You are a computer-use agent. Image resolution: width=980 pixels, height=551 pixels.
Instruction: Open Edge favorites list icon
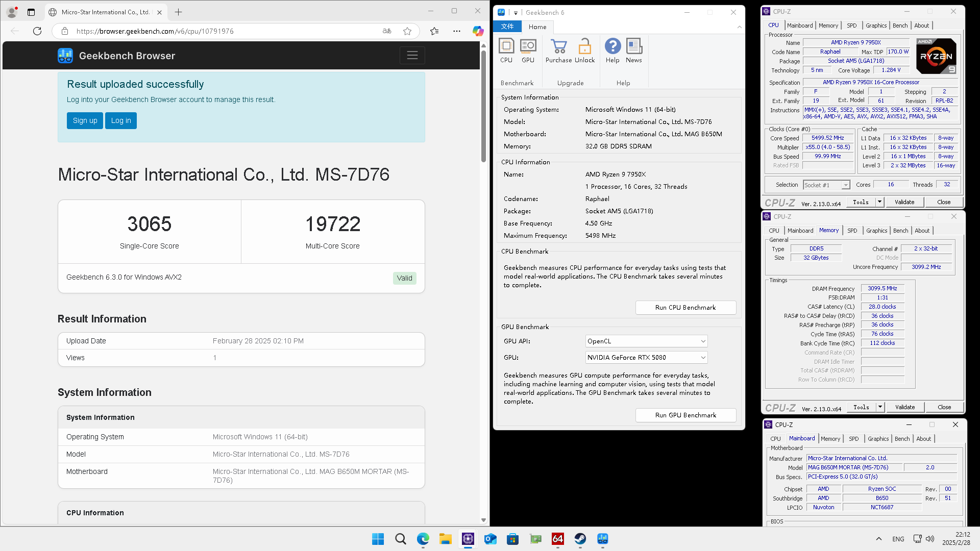[434, 31]
